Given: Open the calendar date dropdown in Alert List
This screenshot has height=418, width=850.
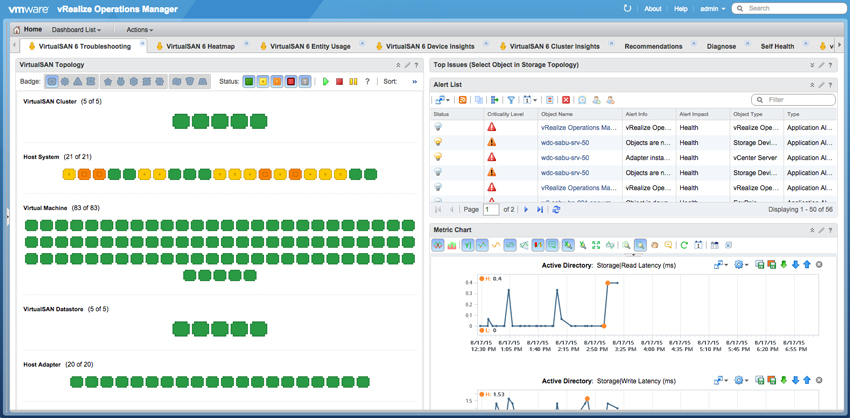Looking at the screenshot, I should [530, 100].
